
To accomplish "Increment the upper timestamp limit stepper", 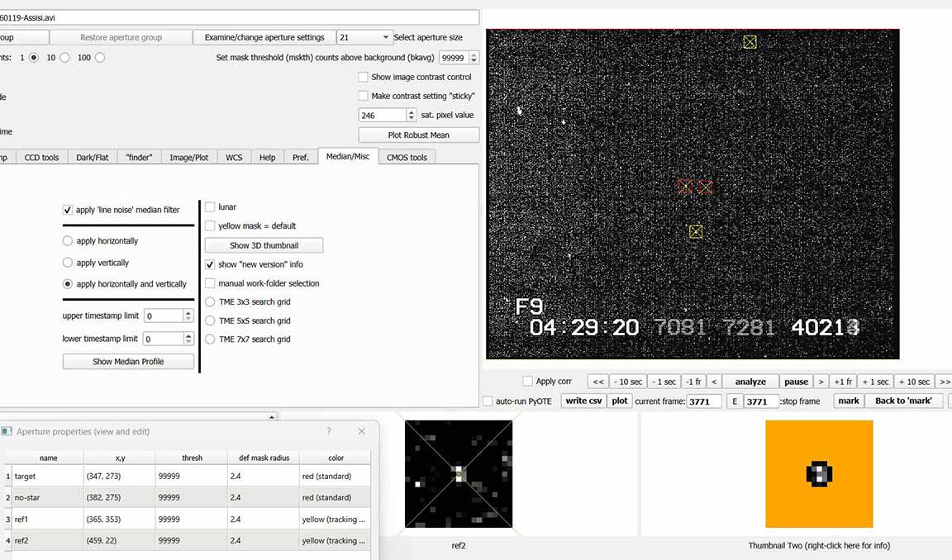I will coord(188,312).
